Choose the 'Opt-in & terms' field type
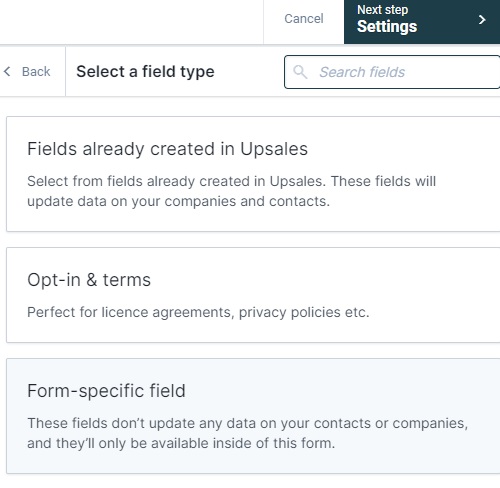The width and height of the screenshot is (500, 488). (253, 295)
